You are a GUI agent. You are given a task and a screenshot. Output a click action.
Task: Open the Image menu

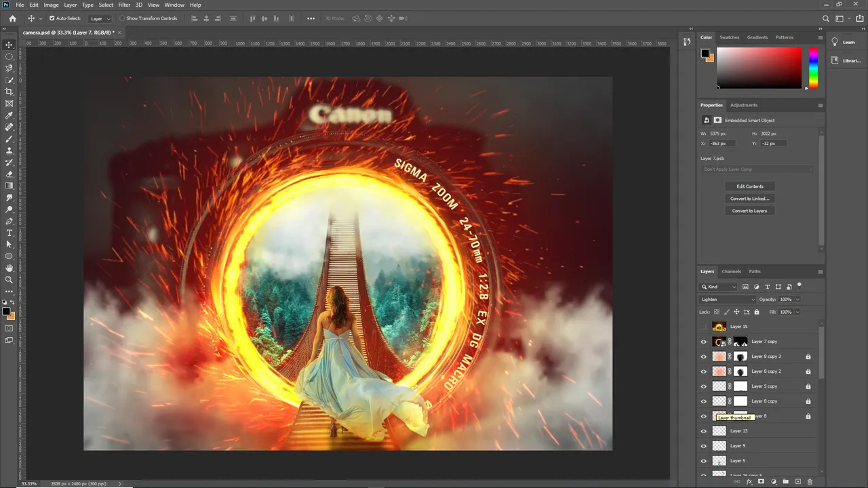(52, 5)
